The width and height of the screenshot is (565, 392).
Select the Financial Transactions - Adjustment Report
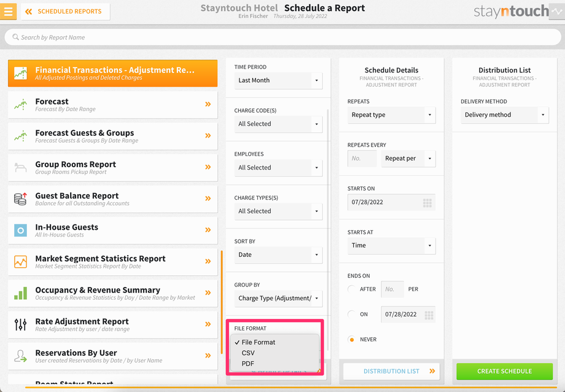[113, 73]
